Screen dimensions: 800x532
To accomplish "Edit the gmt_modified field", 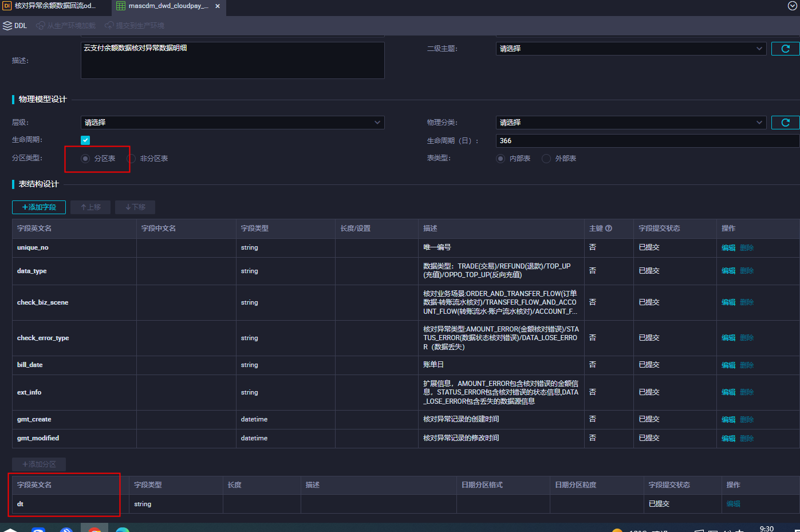I will (x=728, y=439).
